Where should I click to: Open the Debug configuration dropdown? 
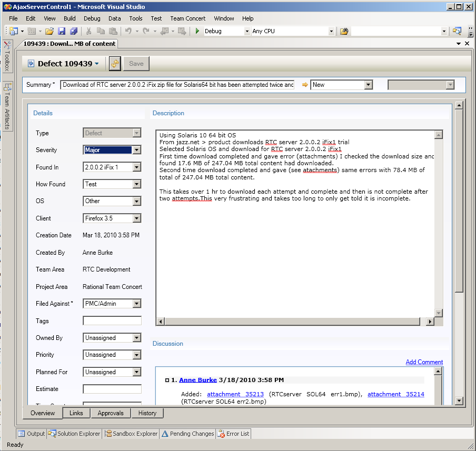(247, 31)
